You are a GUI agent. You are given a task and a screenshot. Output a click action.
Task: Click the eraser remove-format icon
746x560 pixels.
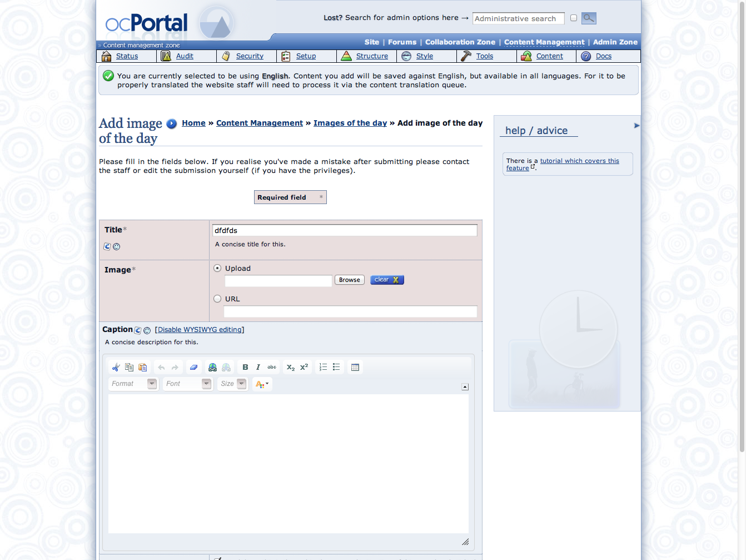(x=193, y=367)
